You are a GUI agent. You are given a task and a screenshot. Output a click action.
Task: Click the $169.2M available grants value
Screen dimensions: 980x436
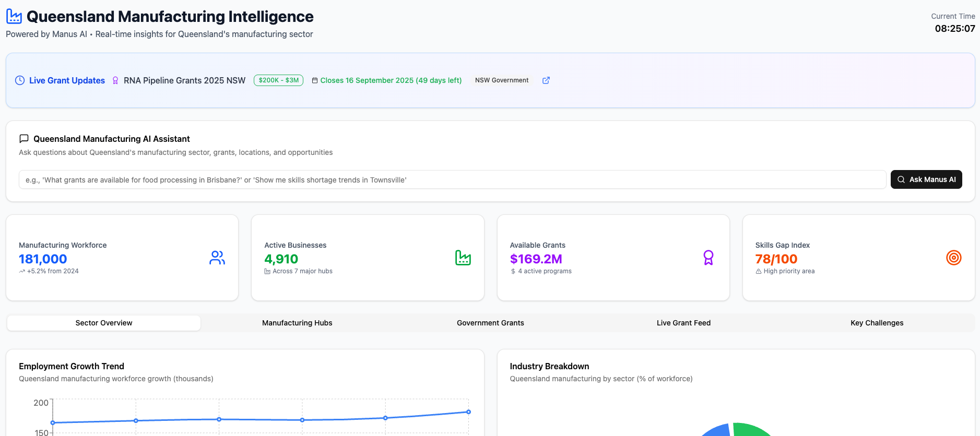536,259
